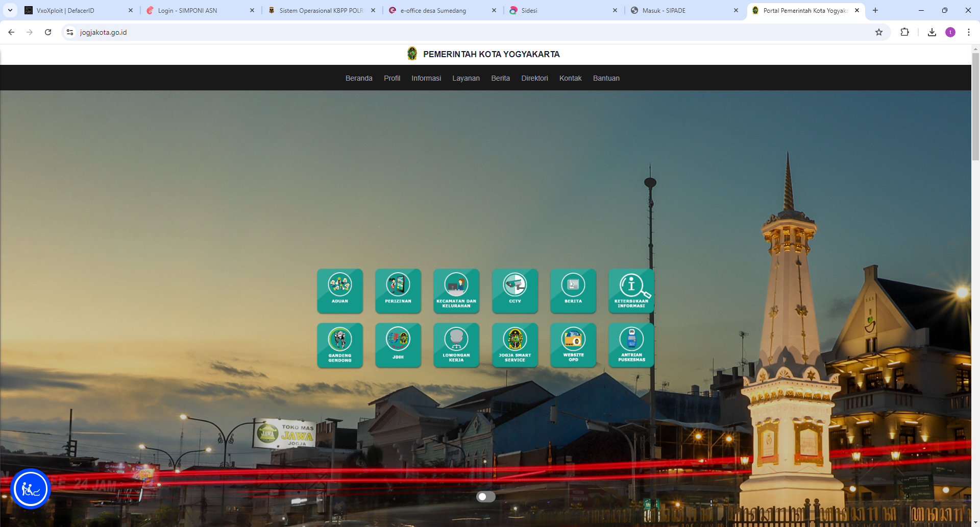Toggle the switch below the service tiles
The height and width of the screenshot is (527, 980).
(x=486, y=496)
